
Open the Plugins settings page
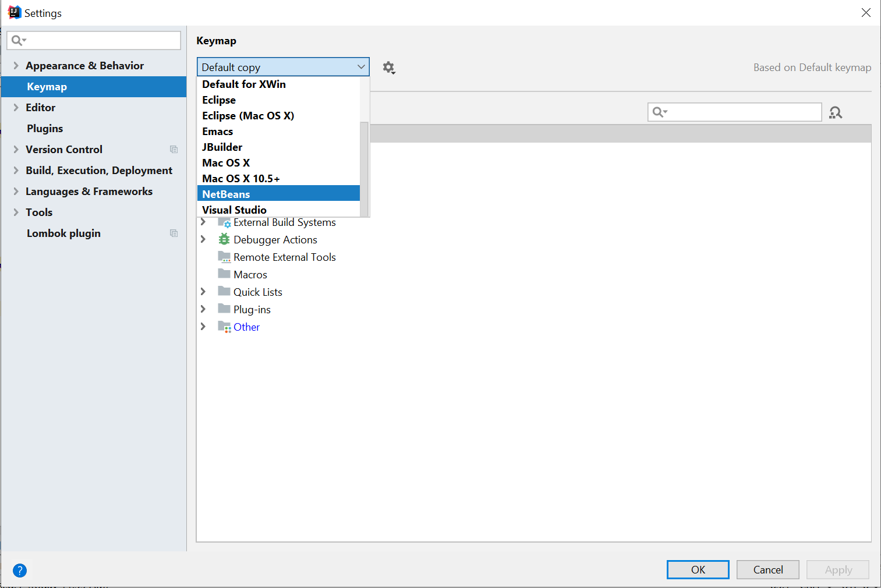94,129
